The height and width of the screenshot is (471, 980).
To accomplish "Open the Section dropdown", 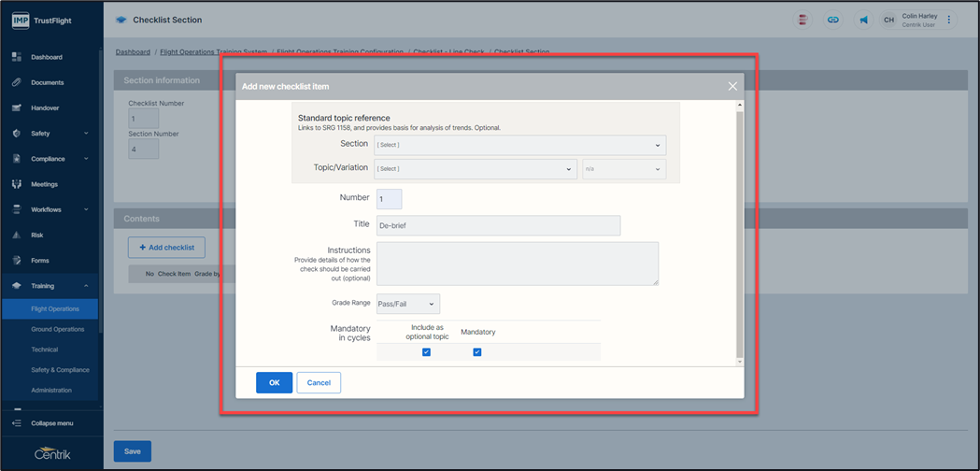I will (519, 145).
